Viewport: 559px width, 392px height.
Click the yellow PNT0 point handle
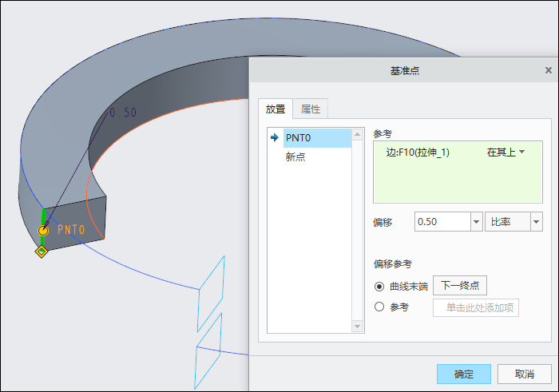(43, 231)
